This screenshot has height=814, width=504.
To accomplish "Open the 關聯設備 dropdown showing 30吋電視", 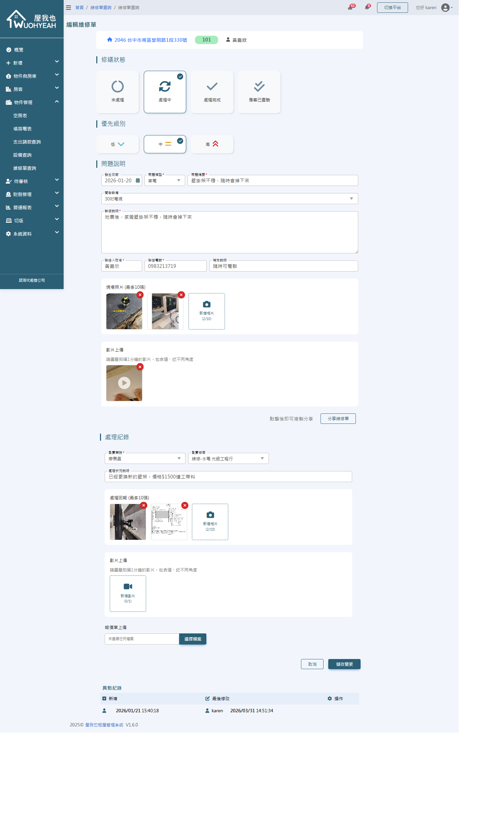I will pos(229,199).
